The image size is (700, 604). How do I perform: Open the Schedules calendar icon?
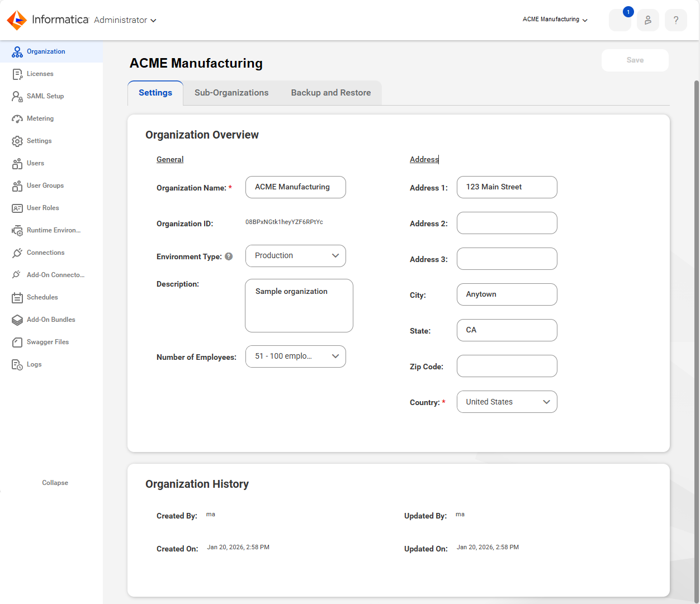[x=17, y=298]
